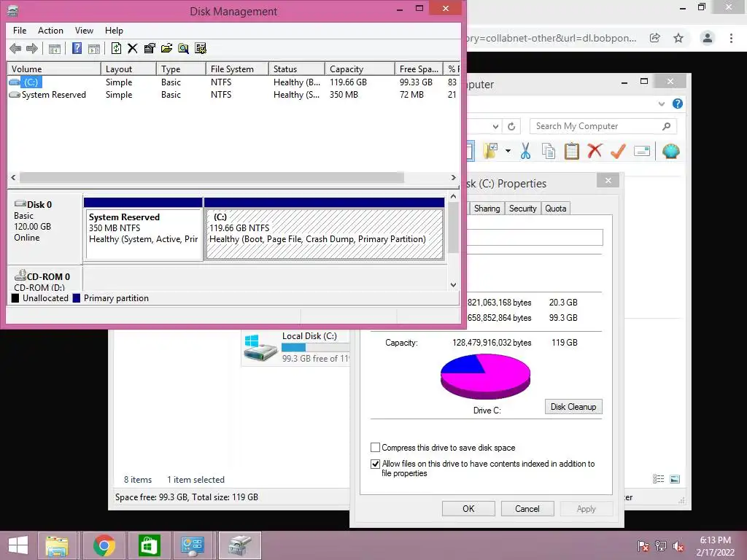Sort volumes by the Capacity column header
This screenshot has height=560, width=747.
click(x=360, y=69)
